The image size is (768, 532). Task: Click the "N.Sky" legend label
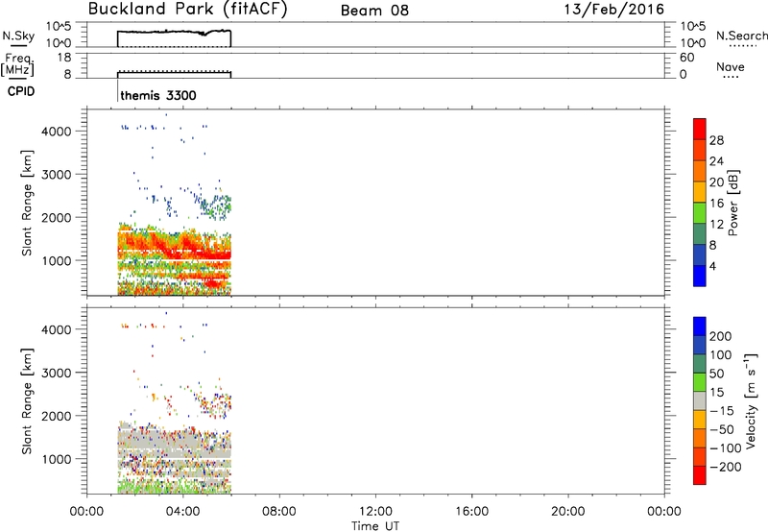pos(18,36)
